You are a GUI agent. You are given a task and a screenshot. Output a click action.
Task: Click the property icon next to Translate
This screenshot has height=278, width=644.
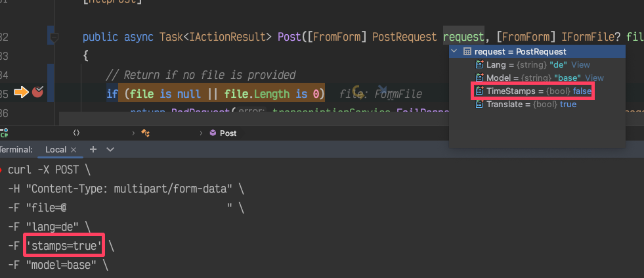pos(479,104)
